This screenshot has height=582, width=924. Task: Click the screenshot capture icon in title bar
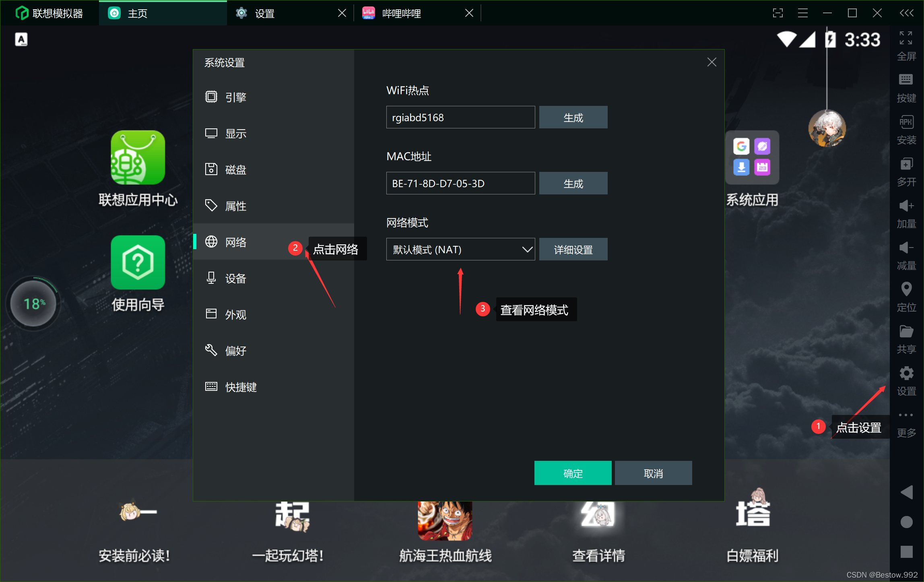[778, 13]
